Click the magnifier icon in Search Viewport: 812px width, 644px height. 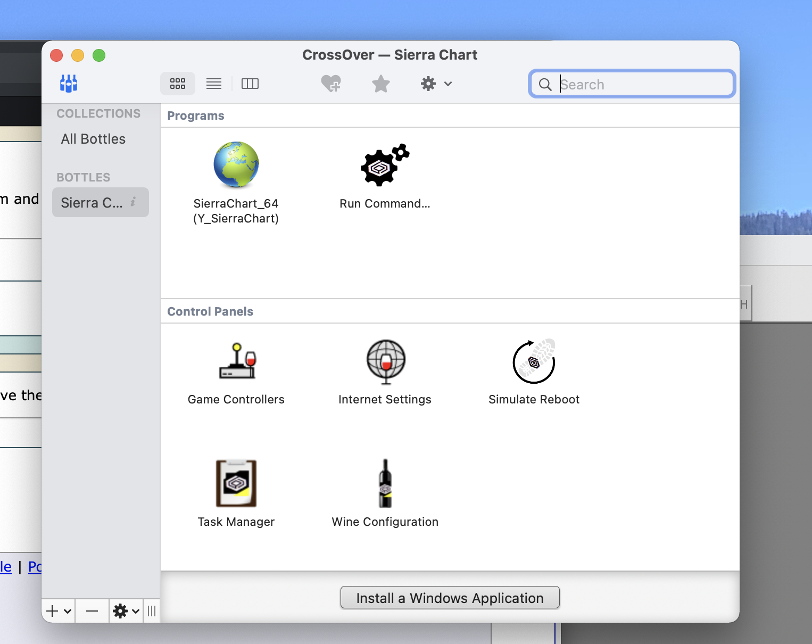[545, 85]
